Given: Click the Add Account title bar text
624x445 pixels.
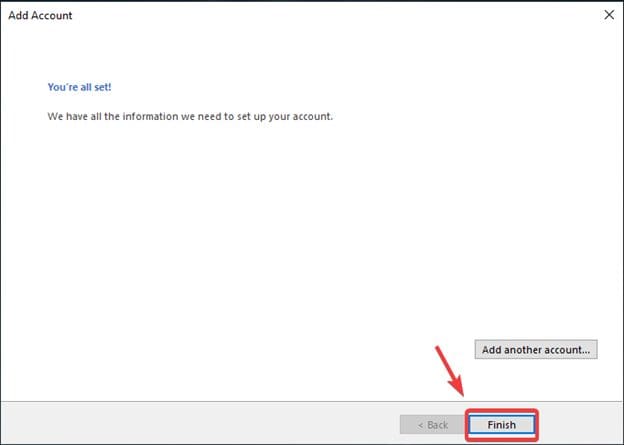Looking at the screenshot, I should click(x=41, y=16).
